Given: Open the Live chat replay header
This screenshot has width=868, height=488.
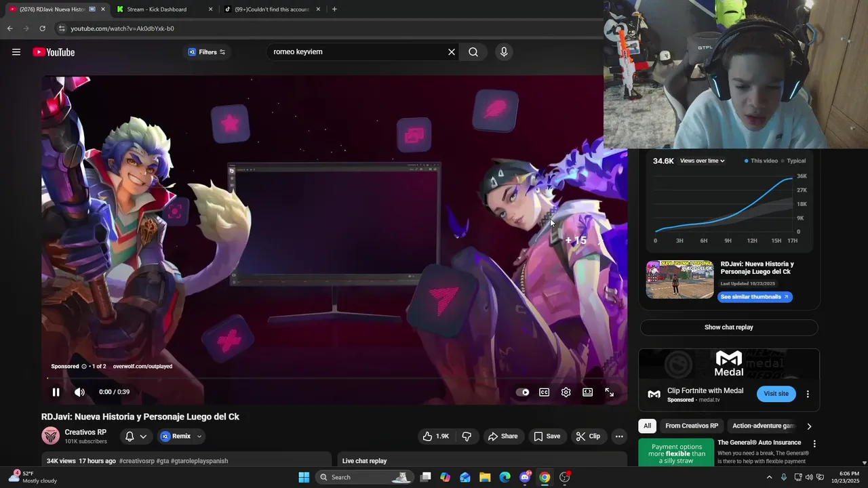Looking at the screenshot, I should coord(364,461).
